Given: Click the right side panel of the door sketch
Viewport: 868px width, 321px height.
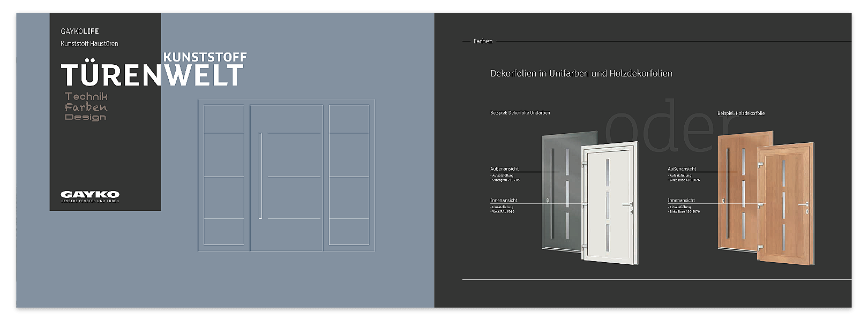Looking at the screenshot, I should coord(349,175).
